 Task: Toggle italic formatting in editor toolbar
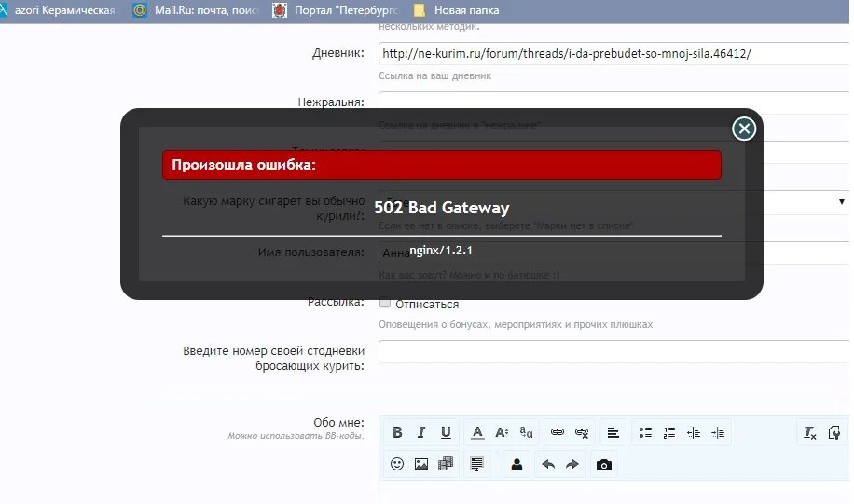(x=421, y=432)
